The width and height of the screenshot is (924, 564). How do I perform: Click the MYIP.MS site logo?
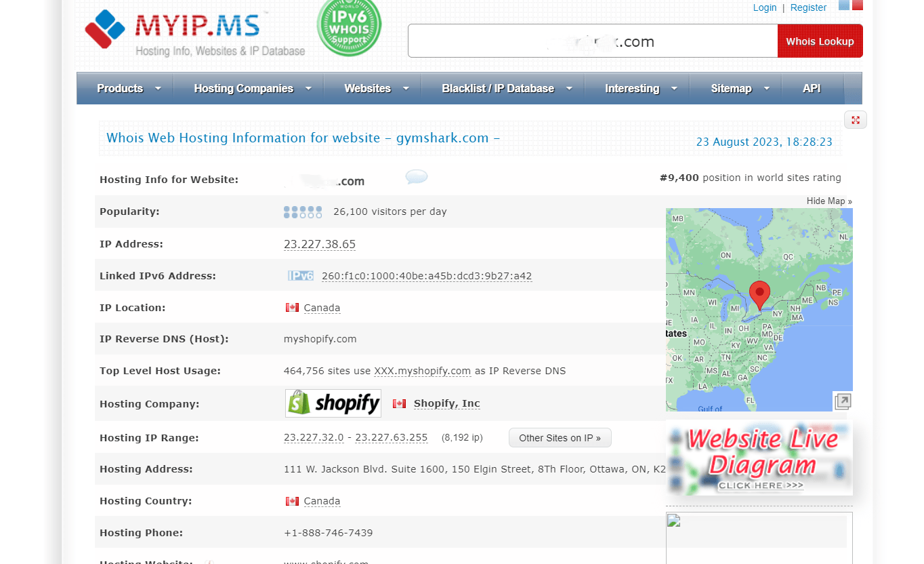[x=195, y=32]
